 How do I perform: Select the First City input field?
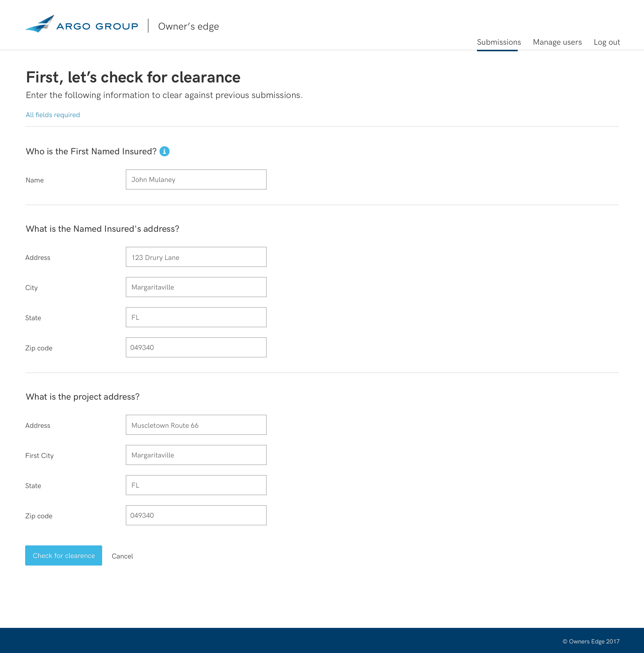click(x=196, y=455)
